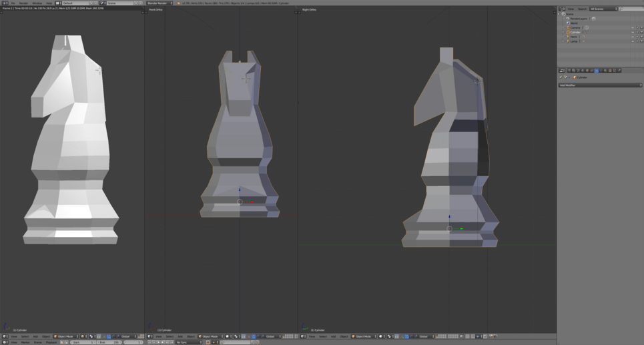Click the outliner search filter field
The image size is (644, 345).
coord(631,9)
